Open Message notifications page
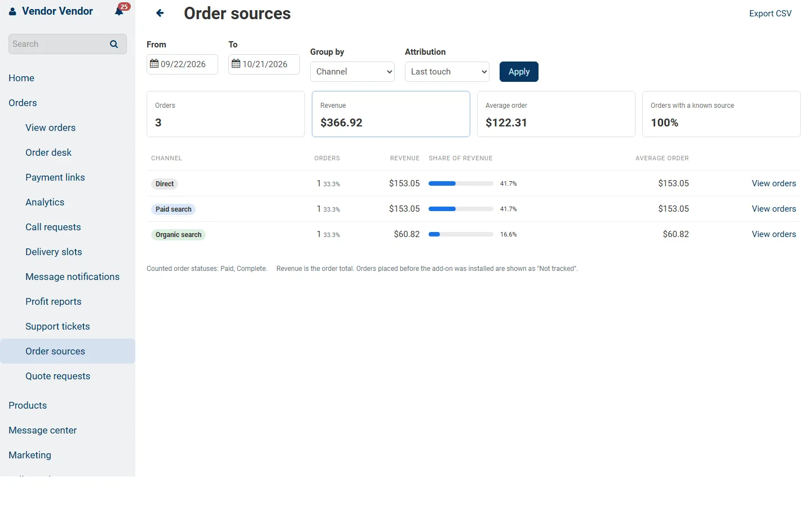The height and width of the screenshot is (508, 812). coord(72,277)
